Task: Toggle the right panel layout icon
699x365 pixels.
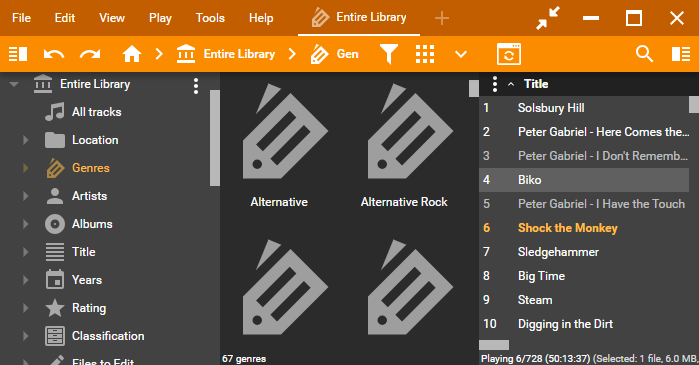Action: click(x=681, y=54)
